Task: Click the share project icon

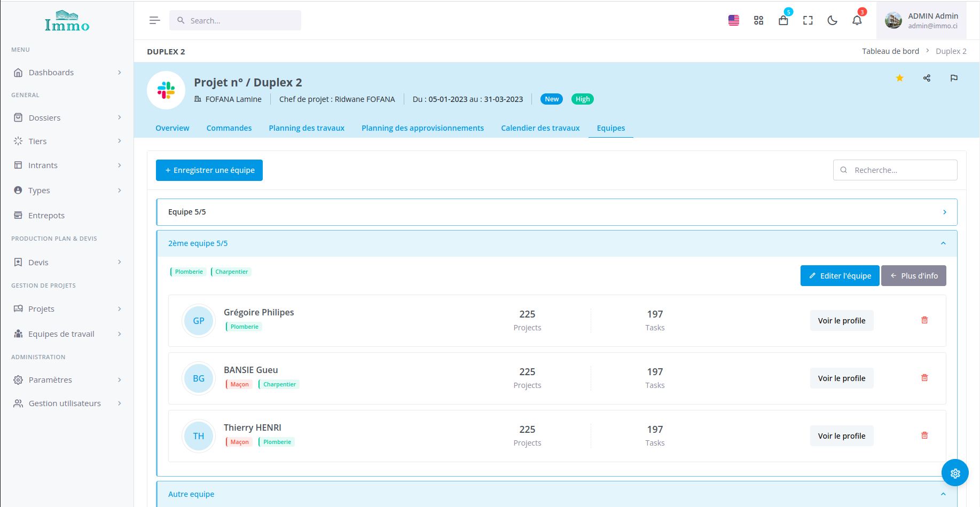Action: pos(927,78)
